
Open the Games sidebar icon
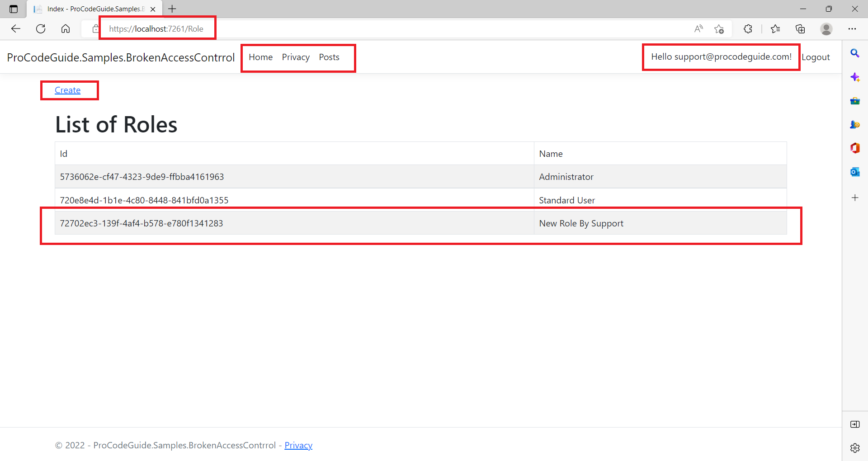[x=855, y=125]
